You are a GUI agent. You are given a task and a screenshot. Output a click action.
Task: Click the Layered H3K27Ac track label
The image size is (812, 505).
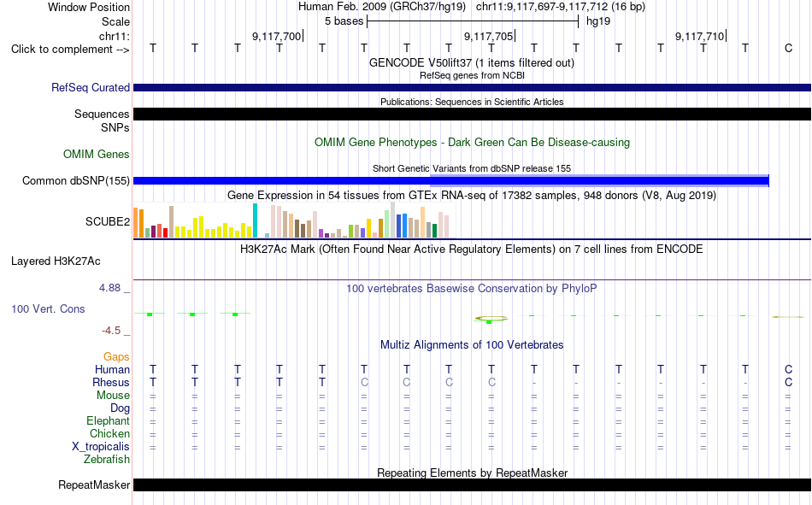56,261
